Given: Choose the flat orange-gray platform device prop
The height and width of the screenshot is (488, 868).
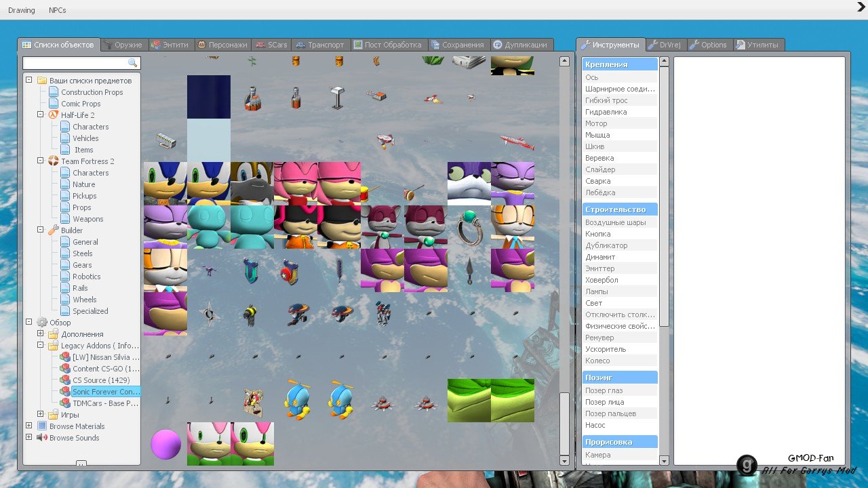Looking at the screenshot, I should (376, 96).
